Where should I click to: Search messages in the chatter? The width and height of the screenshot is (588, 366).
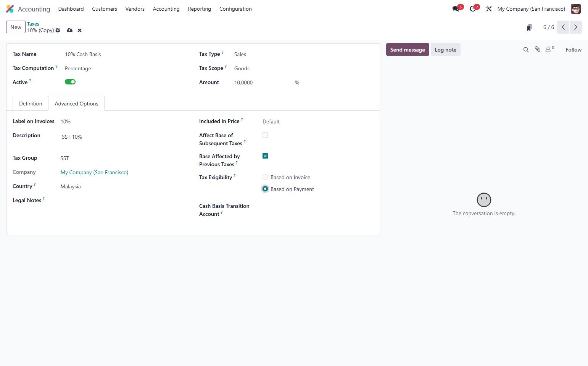click(x=526, y=50)
